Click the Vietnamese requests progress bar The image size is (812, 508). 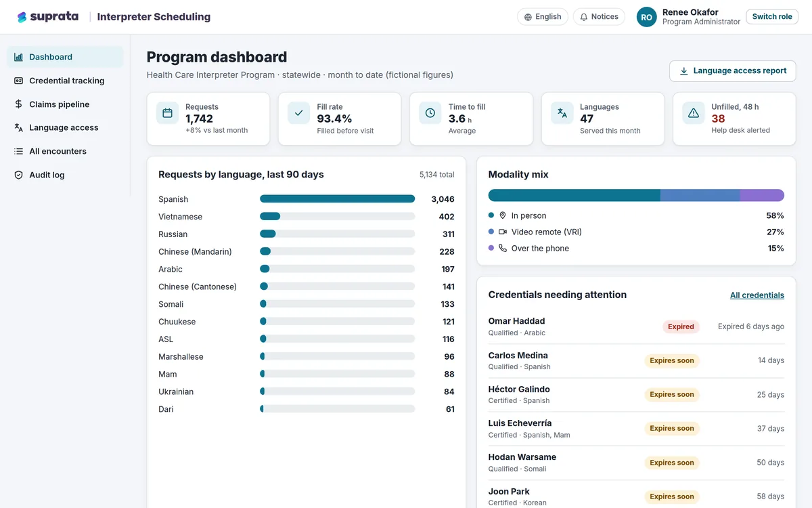point(337,217)
